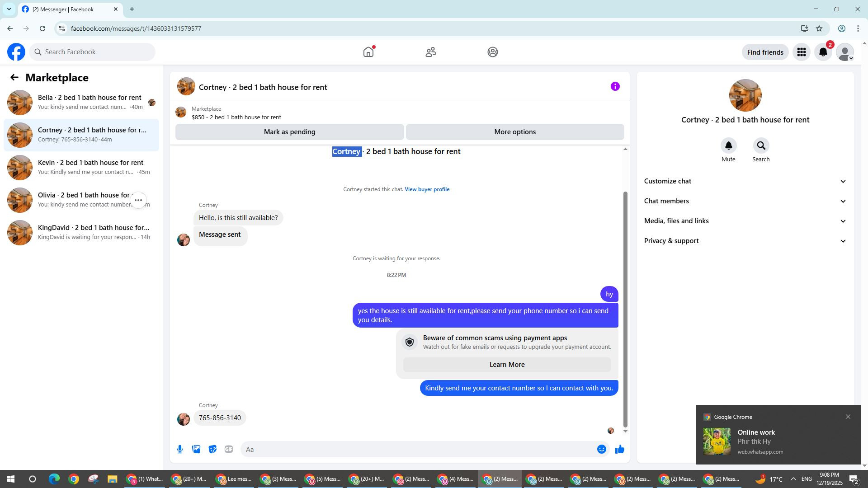Mute this conversation with bell

728,146
